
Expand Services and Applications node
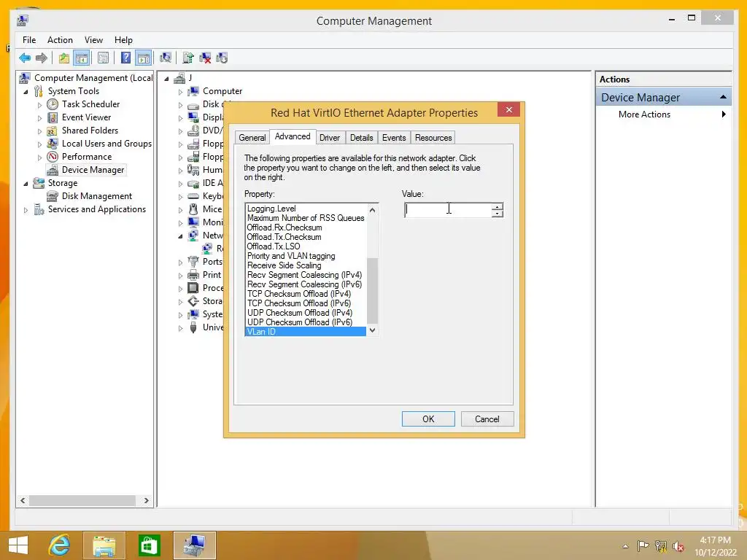coord(26,209)
